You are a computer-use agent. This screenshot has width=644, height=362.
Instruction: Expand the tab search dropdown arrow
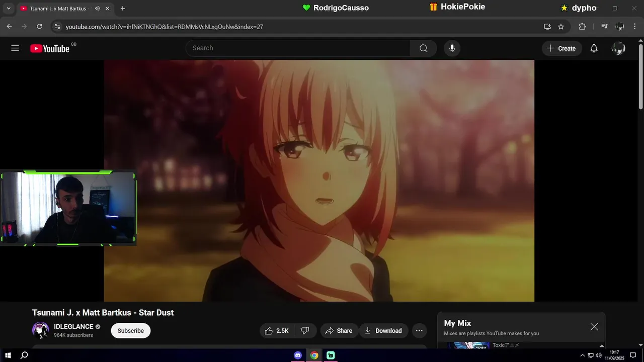9,9
